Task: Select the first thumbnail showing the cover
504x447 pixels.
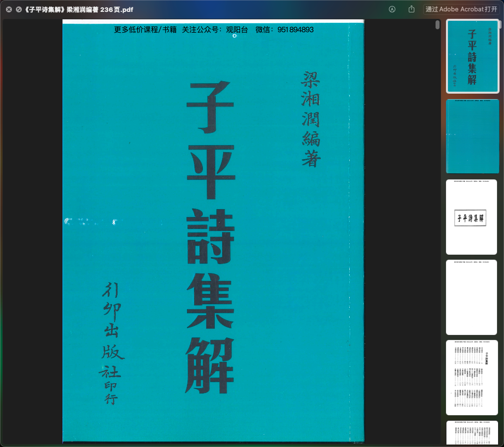Action: pos(472,56)
